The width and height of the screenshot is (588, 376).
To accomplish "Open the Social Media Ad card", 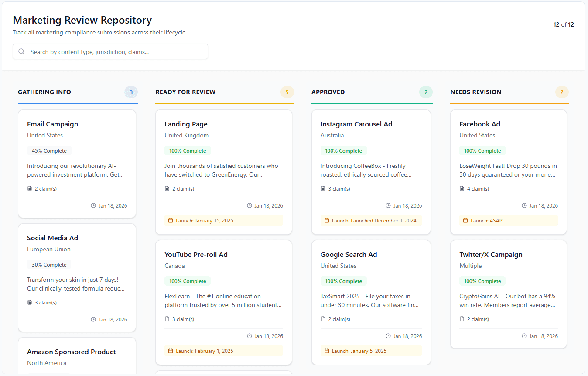I will pos(77,277).
